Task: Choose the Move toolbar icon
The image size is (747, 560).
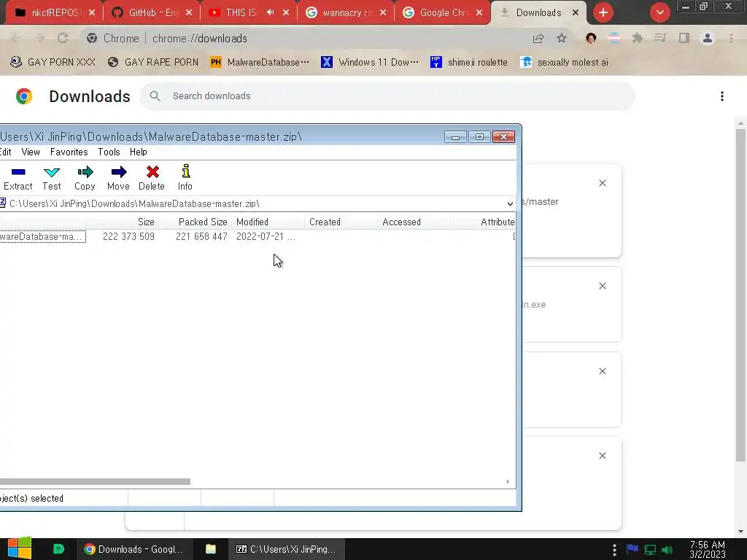Action: (118, 178)
